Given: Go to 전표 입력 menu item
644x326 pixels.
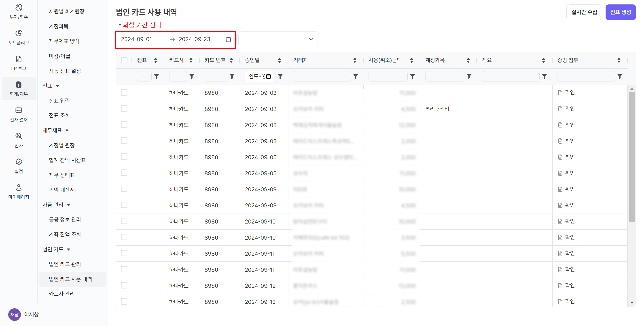Looking at the screenshot, I should (59, 101).
